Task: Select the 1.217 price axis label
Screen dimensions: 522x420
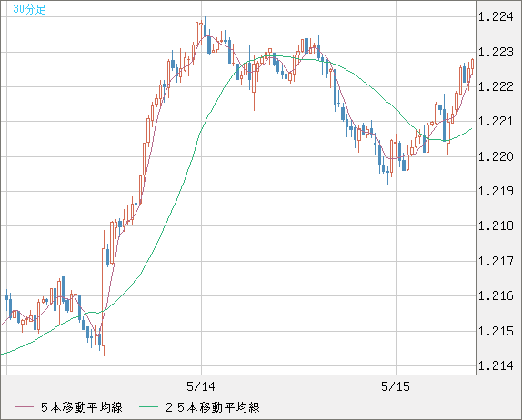Action: tap(496, 261)
